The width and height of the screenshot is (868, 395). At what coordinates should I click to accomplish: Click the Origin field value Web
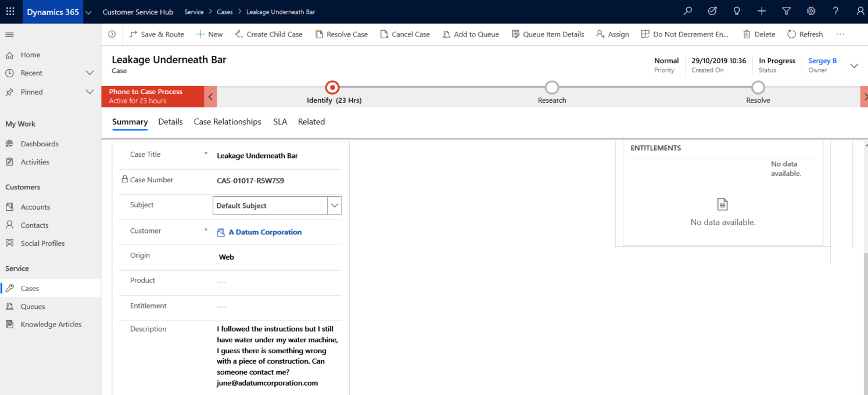click(x=227, y=257)
